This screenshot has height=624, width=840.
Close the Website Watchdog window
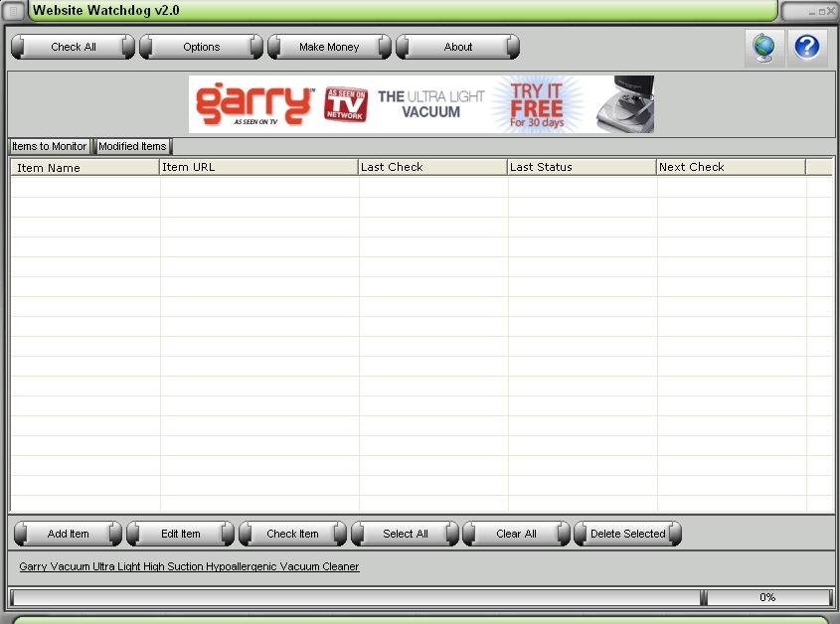[831, 11]
